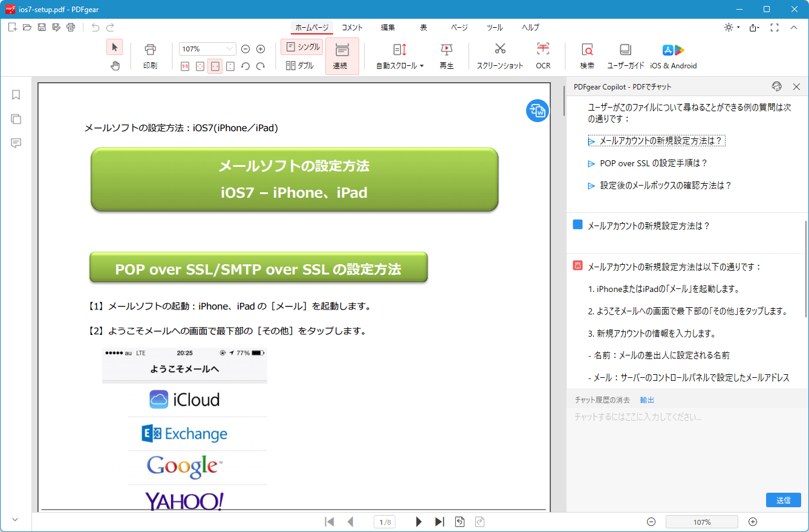The width and height of the screenshot is (809, 532).
Task: Click the status bar zoom-in plus icon
Action: click(753, 522)
